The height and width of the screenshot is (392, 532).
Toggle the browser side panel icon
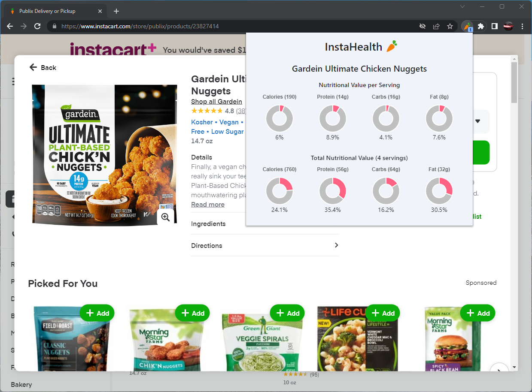(x=495, y=26)
